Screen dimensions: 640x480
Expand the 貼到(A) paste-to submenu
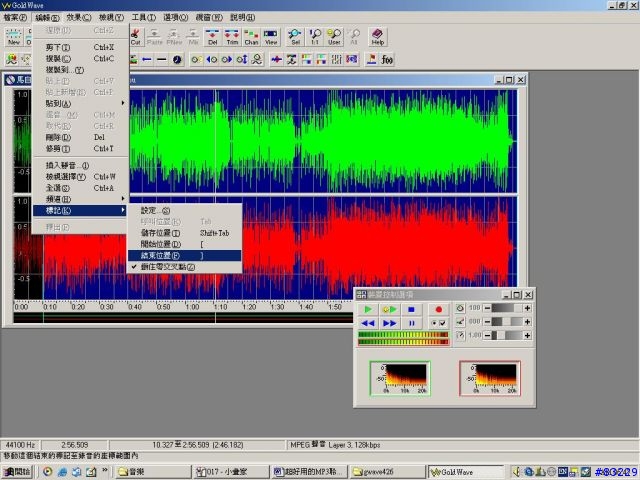[x=80, y=104]
